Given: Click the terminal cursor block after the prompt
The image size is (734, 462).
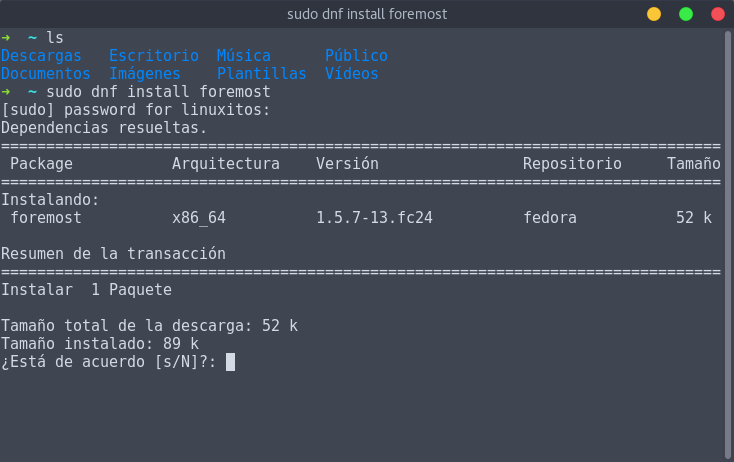Looking at the screenshot, I should tap(230, 362).
